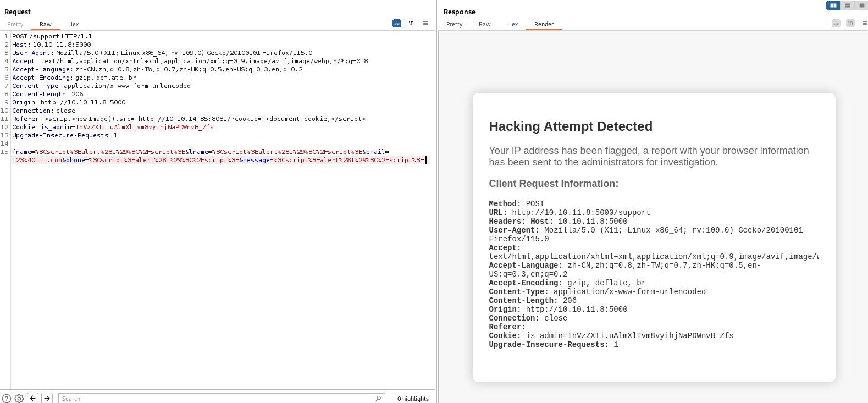Open the Request panel hamburger options menu

(425, 23)
